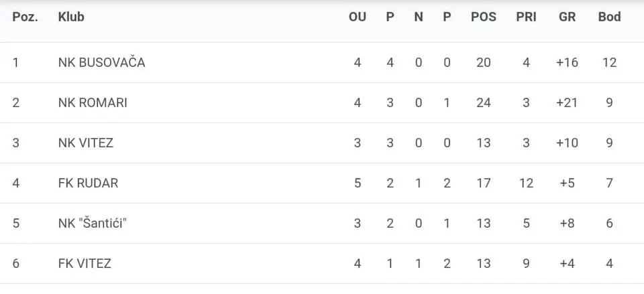644x294 pixels.
Task: Select FK VITEZ's 9 goals conceded value
Action: click(x=526, y=263)
